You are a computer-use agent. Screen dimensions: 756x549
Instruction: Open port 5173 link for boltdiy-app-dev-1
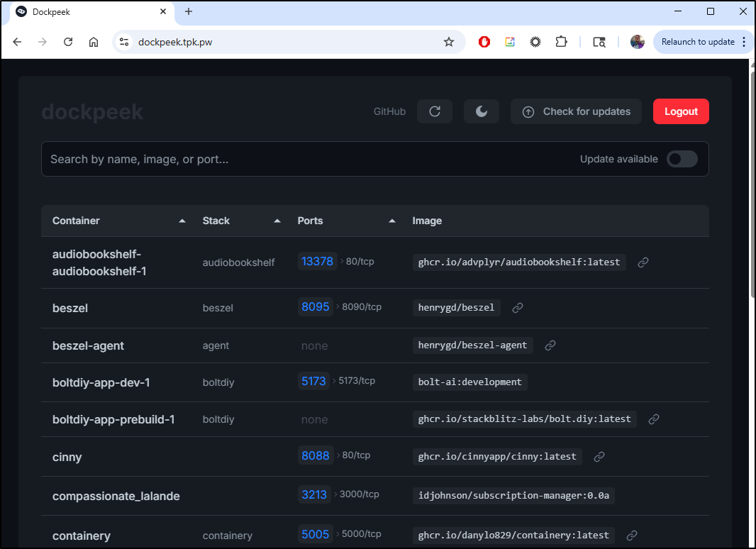coord(313,381)
